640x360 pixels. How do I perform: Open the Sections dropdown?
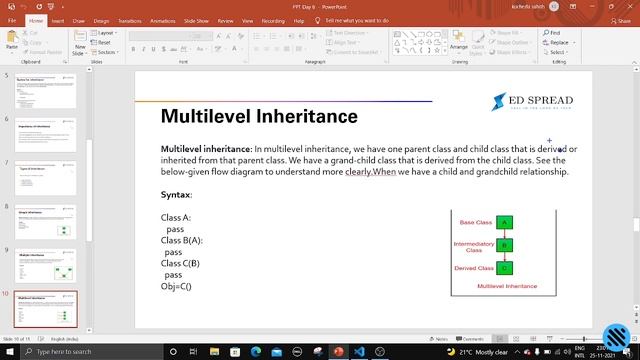tap(105, 52)
